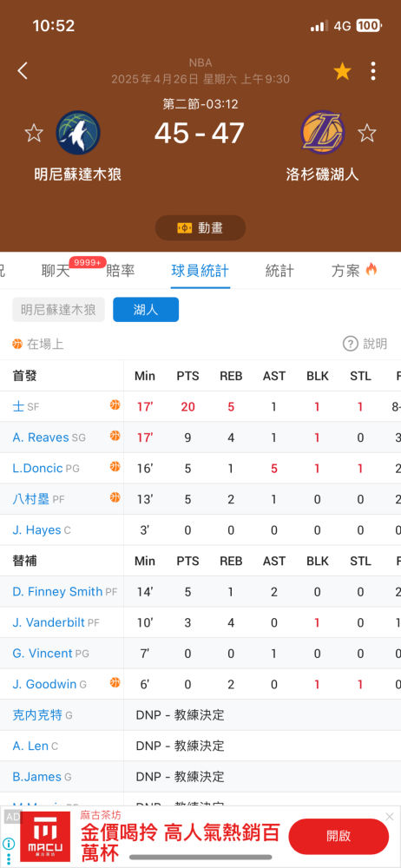Select the 湖人 team filter

pyautogui.click(x=146, y=310)
